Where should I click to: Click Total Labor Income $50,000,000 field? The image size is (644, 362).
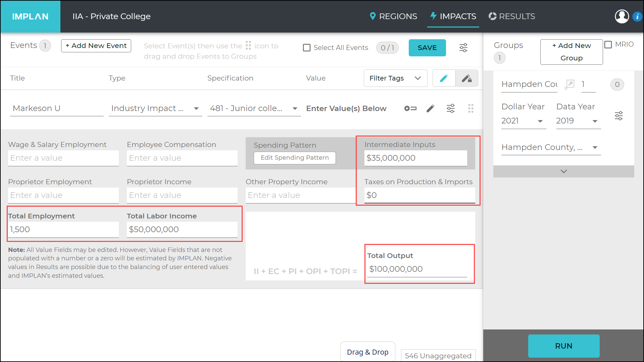tap(182, 229)
